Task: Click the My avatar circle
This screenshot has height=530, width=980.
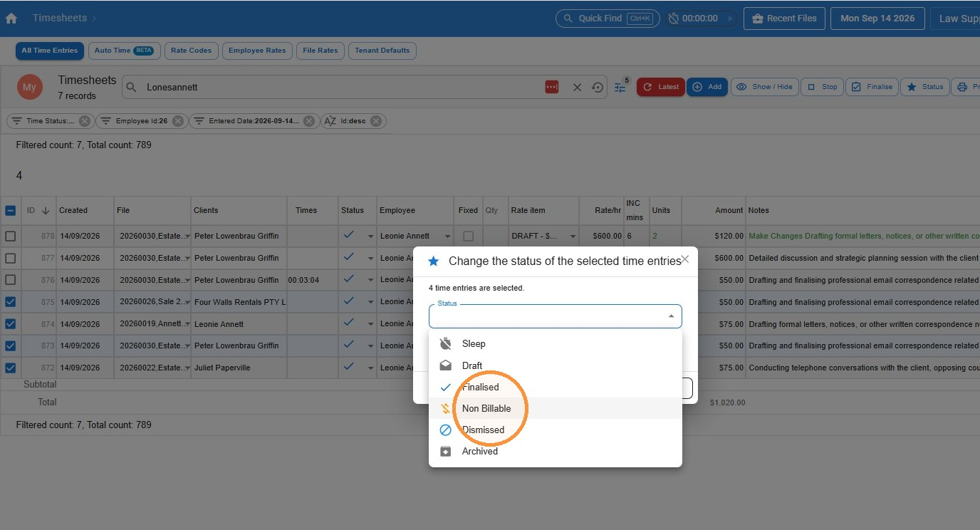Action: [29, 87]
